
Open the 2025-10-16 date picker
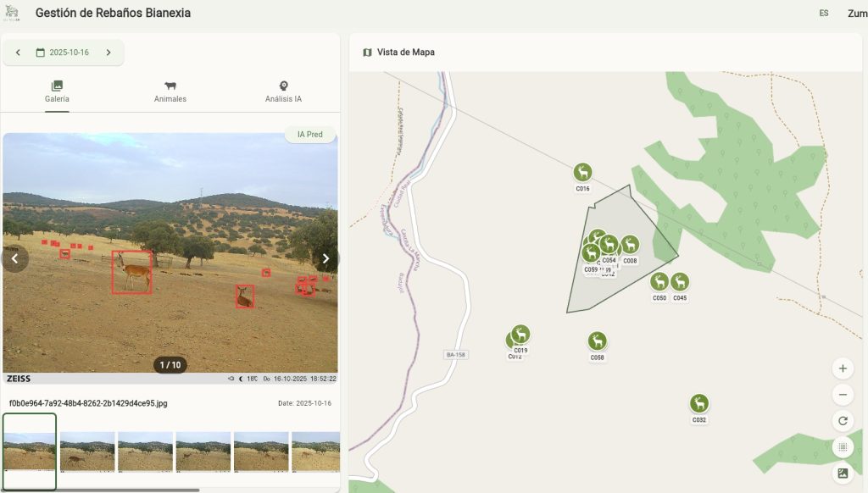coord(63,53)
